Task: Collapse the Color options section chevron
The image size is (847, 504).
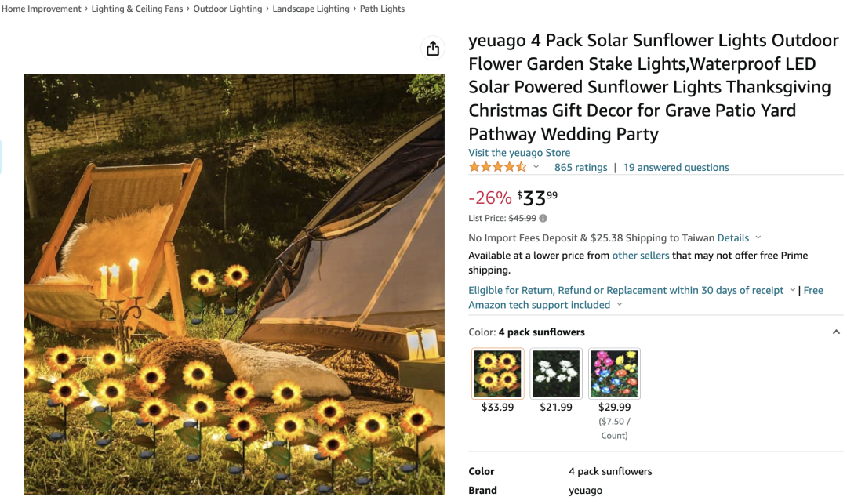Action: (x=836, y=332)
